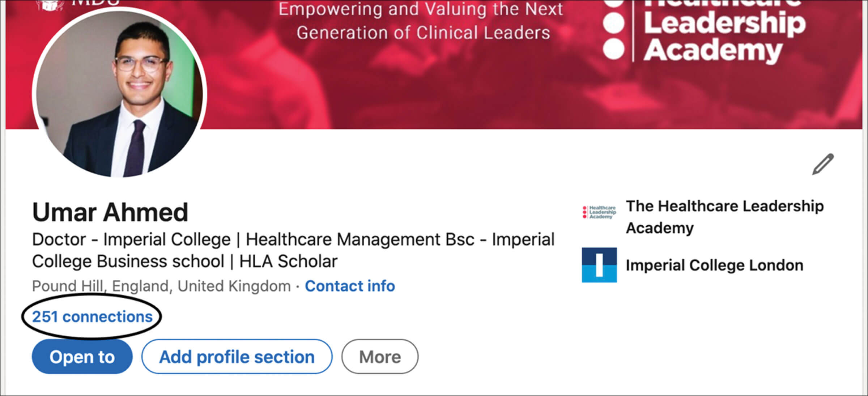Click the pencil edit profile icon
Image resolution: width=868 pixels, height=396 pixels.
[x=823, y=164]
